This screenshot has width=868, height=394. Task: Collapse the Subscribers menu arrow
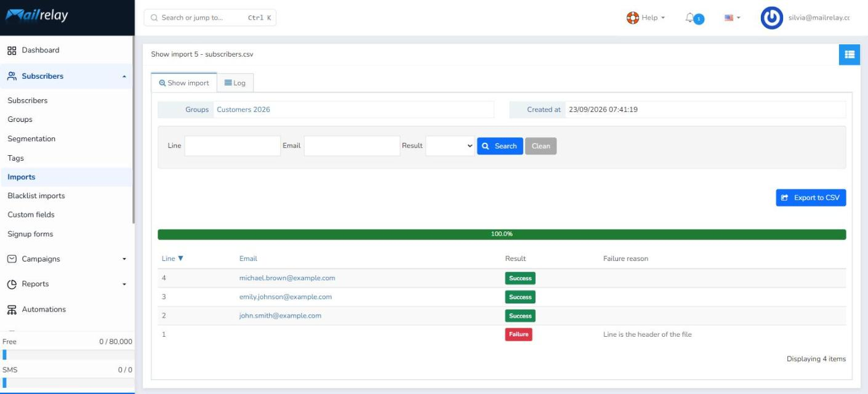(124, 77)
